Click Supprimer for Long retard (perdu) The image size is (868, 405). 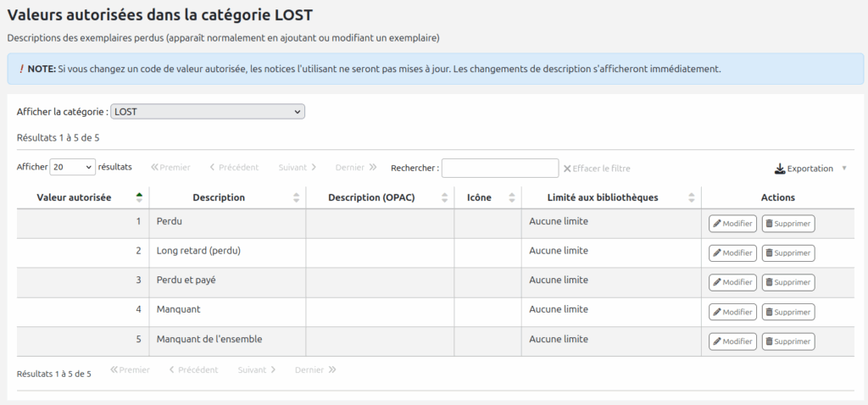coord(788,252)
